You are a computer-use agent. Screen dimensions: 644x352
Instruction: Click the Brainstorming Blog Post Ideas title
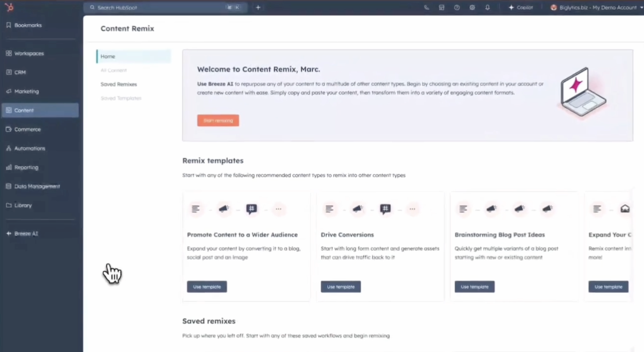click(500, 235)
